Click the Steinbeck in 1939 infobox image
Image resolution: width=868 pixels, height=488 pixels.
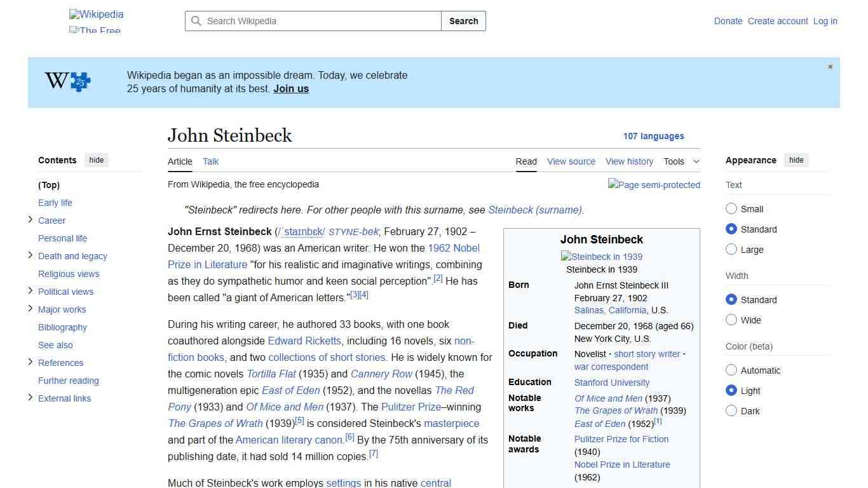coord(601,257)
